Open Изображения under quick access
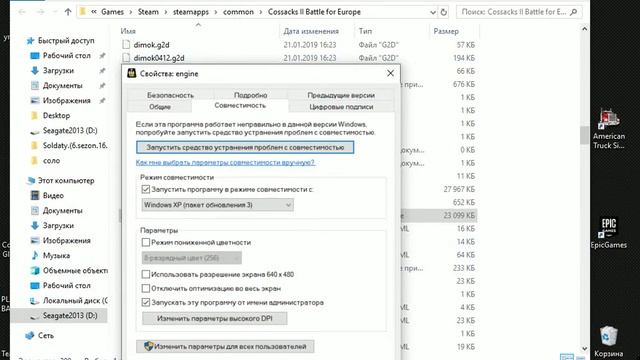 [x=67, y=100]
